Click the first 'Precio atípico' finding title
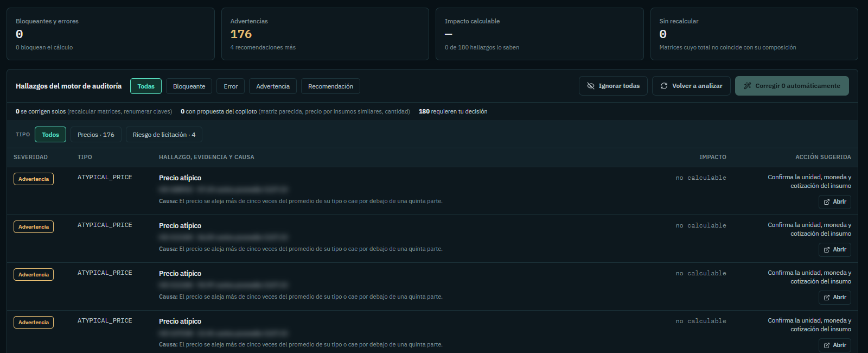Screen dimensions: 868x353 pyautogui.click(x=180, y=178)
